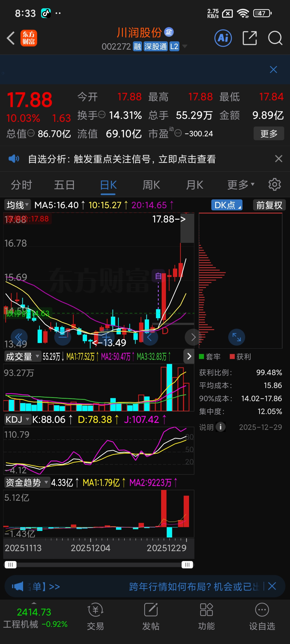
Task: Open the 东方财富 home logo
Action: point(29,38)
